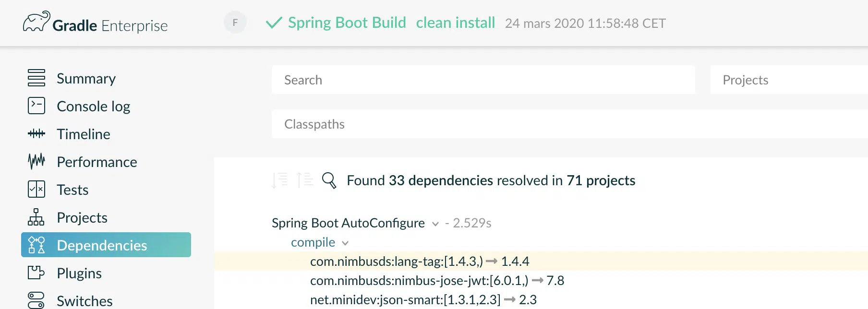Click the Console log terminal icon
The height and width of the screenshot is (309, 868).
click(36, 106)
